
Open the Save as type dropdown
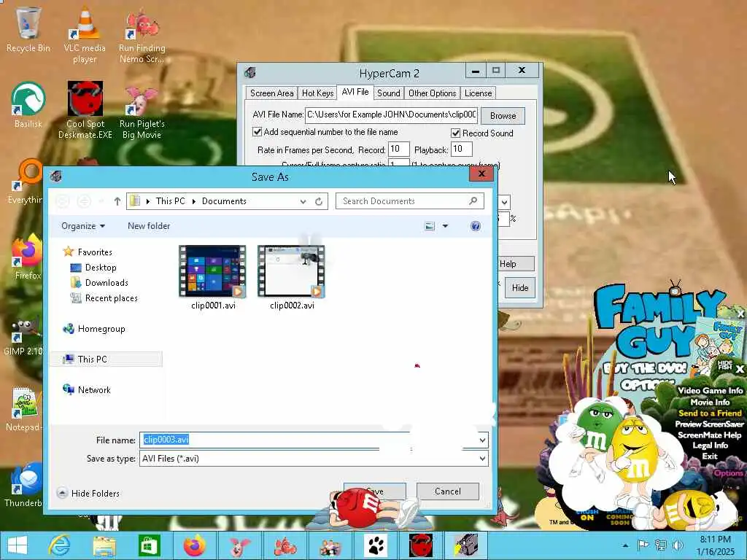tap(483, 459)
